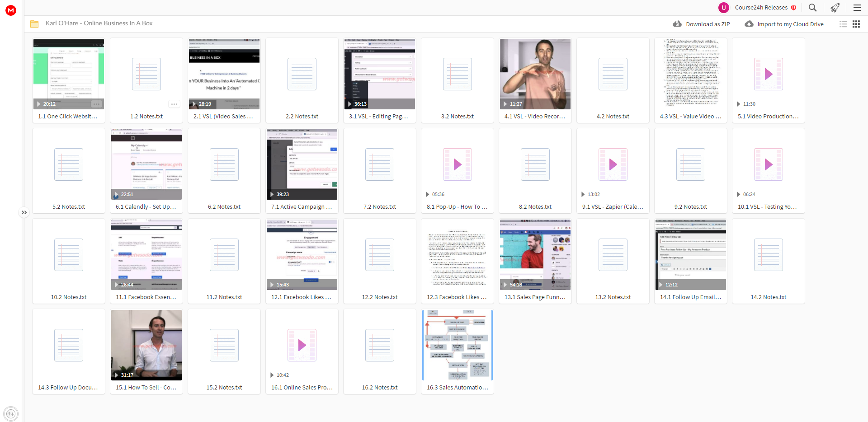Select 14.3 Follow Up Document icon
868x422 pixels.
pyautogui.click(x=69, y=345)
